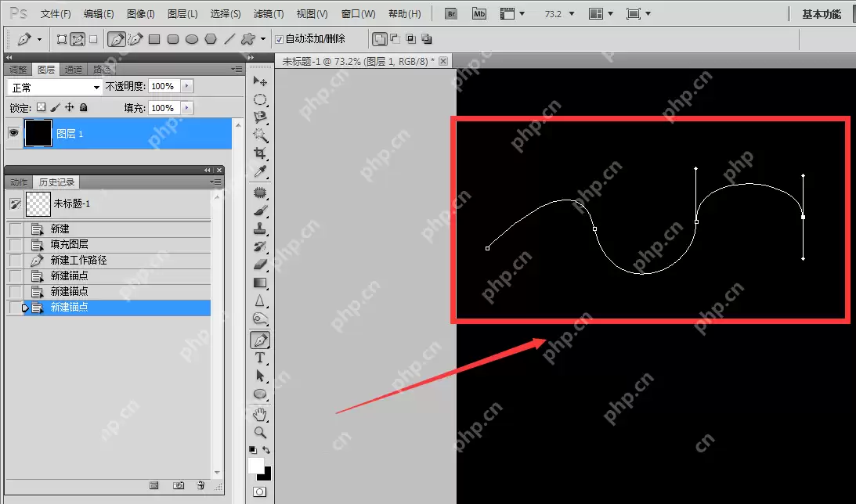The width and height of the screenshot is (856, 504).
Task: Select the Horizontal Type tool
Action: click(x=260, y=358)
